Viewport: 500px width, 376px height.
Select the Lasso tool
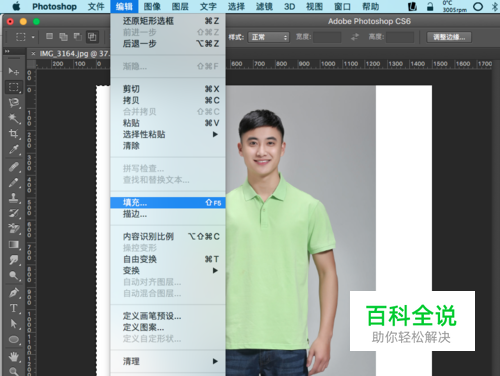pyautogui.click(x=14, y=103)
